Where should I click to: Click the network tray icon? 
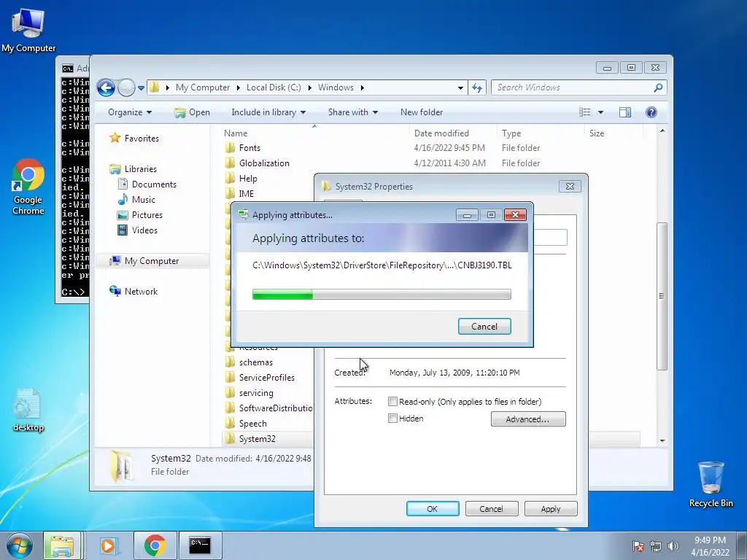(656, 546)
